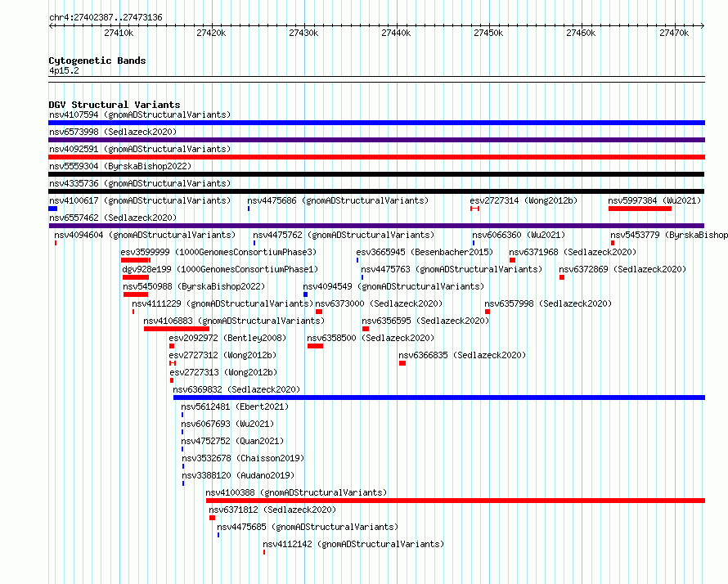
Task: Click nsv5450988 (ByrskaBishop2022) label
Action: [194, 286]
